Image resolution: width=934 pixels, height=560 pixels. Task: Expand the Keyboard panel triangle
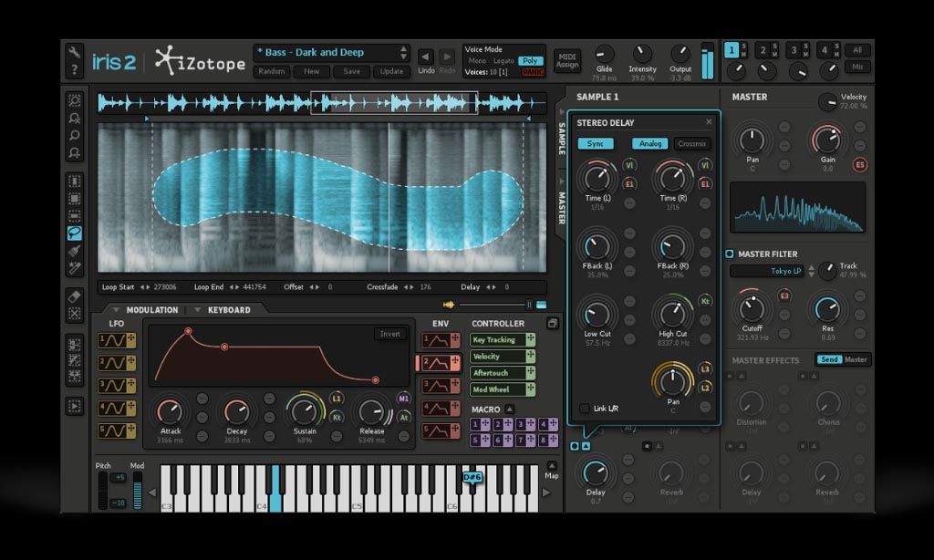pos(198,310)
